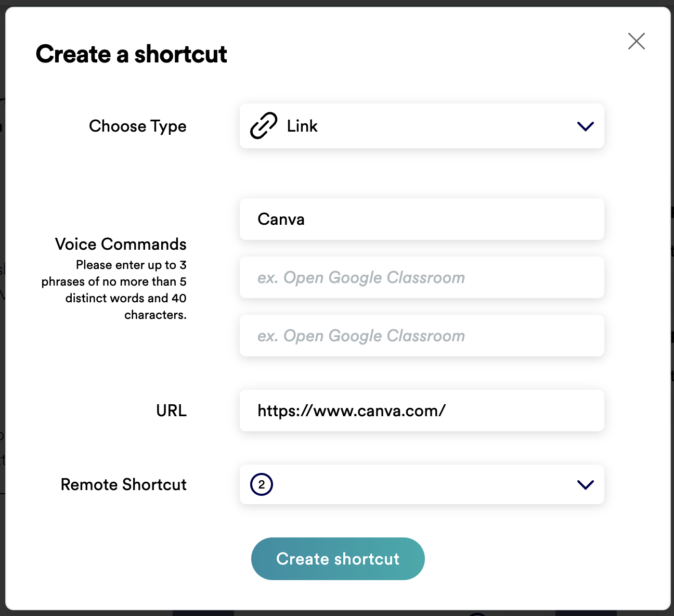The width and height of the screenshot is (674, 616).
Task: Click the Create a shortcut title
Action: point(131,54)
